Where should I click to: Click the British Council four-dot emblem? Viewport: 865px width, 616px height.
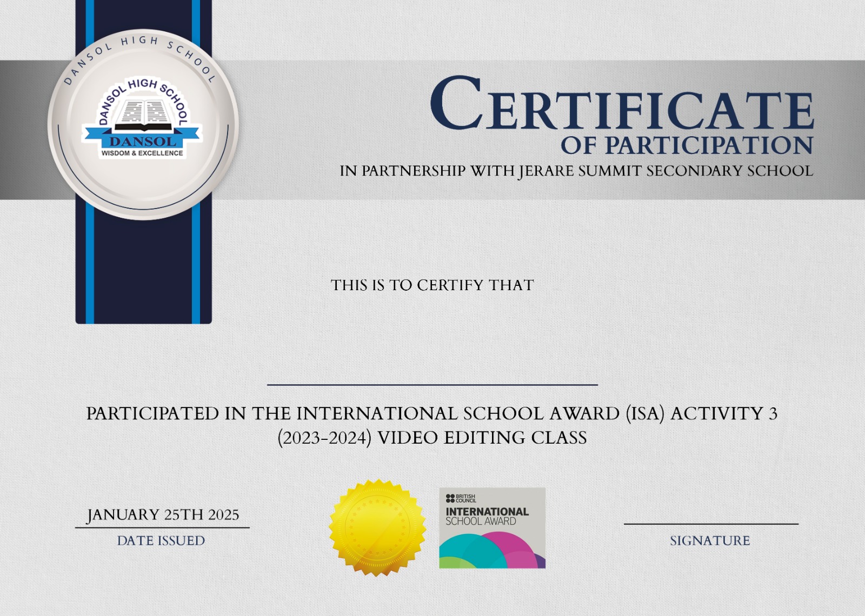coord(450,498)
